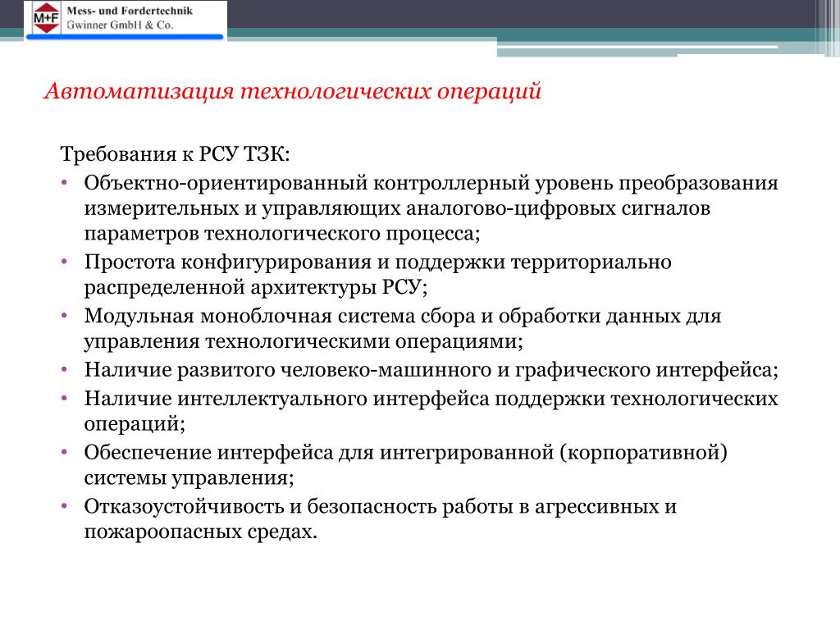Click the bullet before Наличие интеллектуального интерфейса
The width and height of the screenshot is (840, 630).
tap(64, 399)
